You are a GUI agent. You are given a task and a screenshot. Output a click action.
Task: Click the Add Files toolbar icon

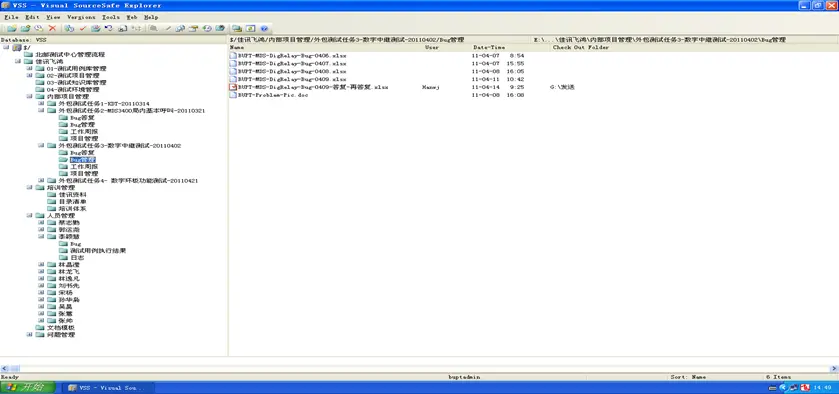25,28
